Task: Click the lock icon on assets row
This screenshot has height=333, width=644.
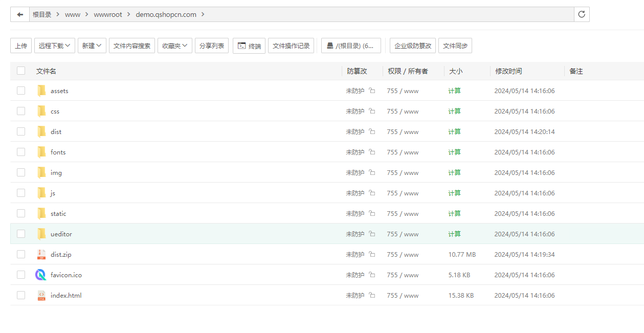Action: coord(372,91)
